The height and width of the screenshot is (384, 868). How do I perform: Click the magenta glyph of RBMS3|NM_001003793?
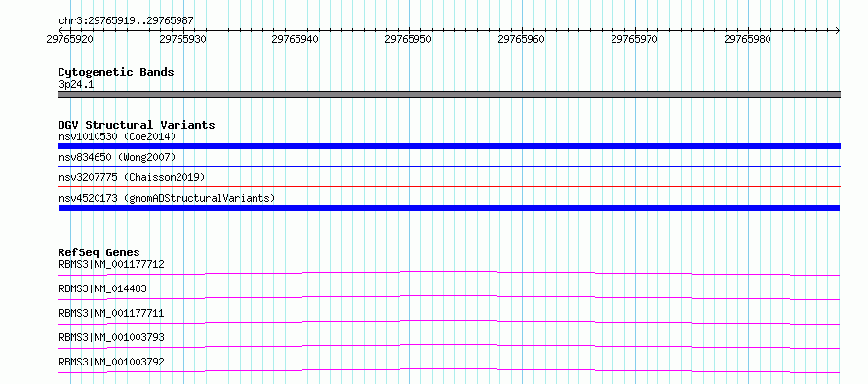click(449, 346)
